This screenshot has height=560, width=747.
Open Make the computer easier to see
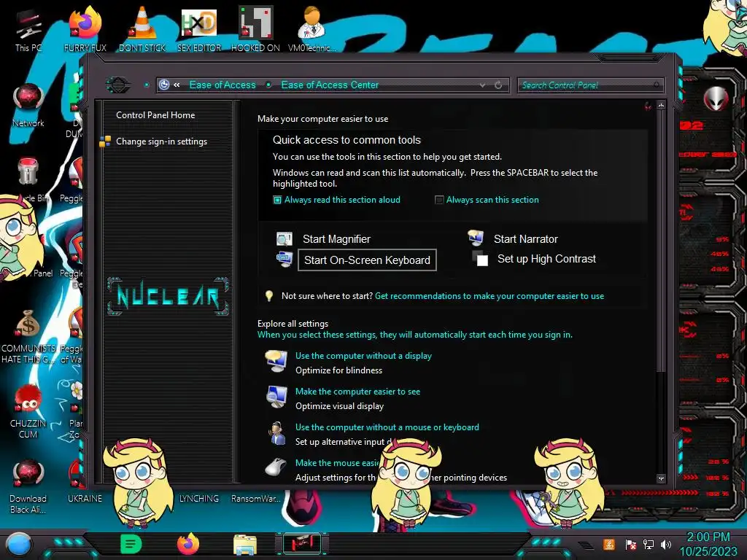click(x=357, y=392)
